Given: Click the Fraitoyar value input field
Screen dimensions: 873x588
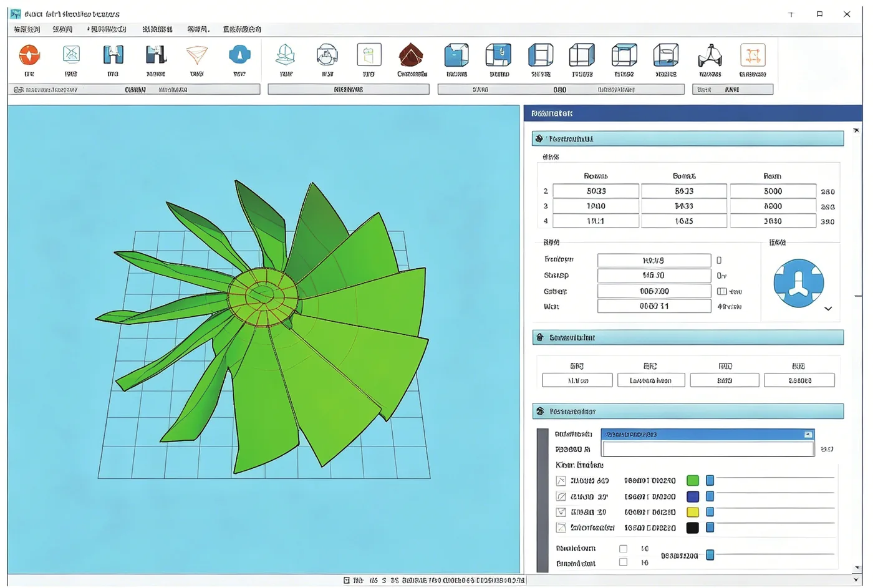Looking at the screenshot, I should point(654,260).
